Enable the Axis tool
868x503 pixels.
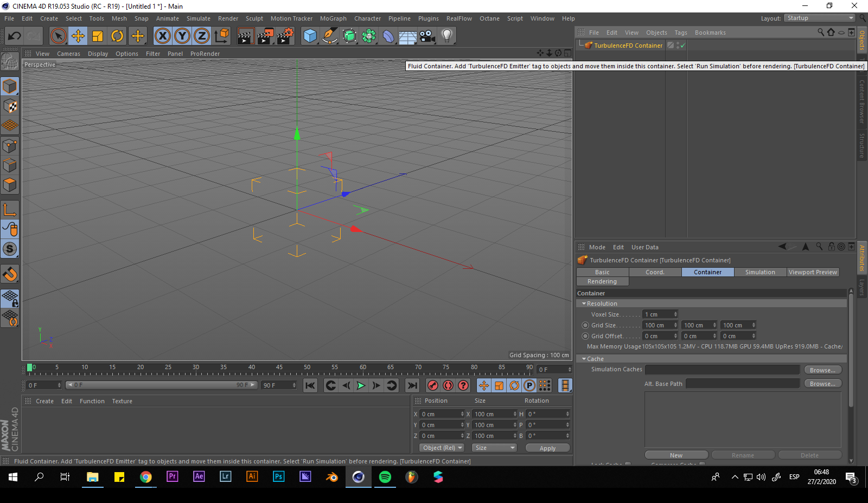pos(10,209)
